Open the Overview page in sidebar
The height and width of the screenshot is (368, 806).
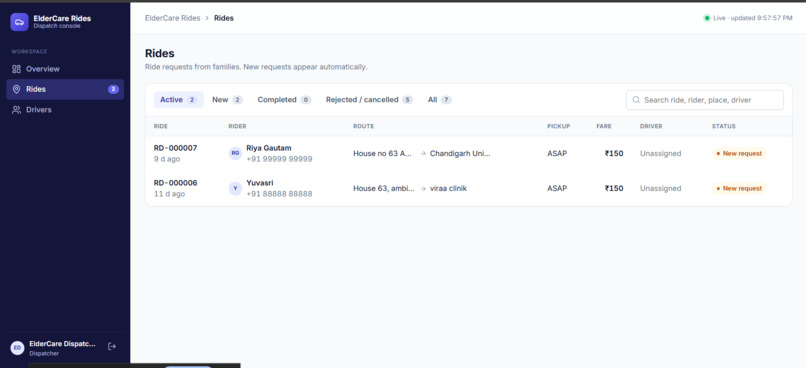tap(65, 69)
